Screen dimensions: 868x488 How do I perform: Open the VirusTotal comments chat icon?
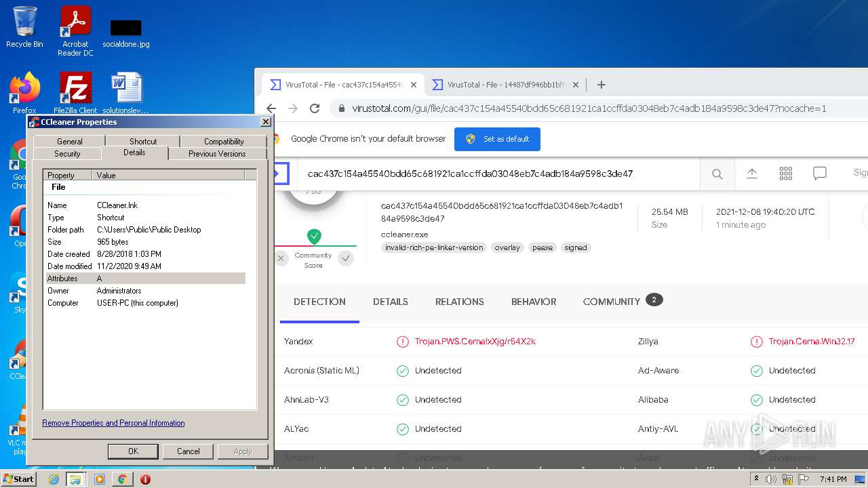[x=820, y=174]
